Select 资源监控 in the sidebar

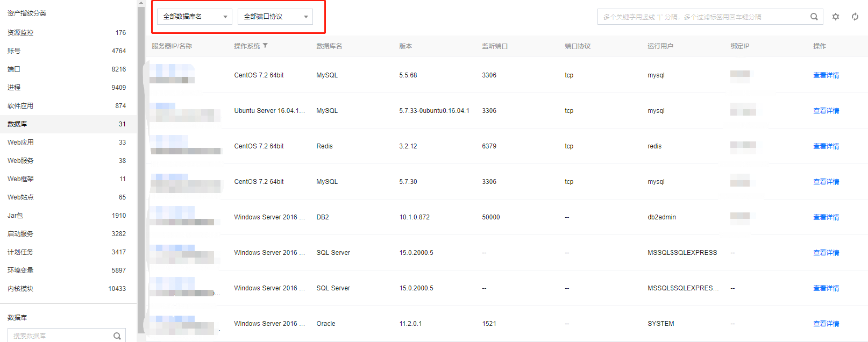(x=20, y=33)
